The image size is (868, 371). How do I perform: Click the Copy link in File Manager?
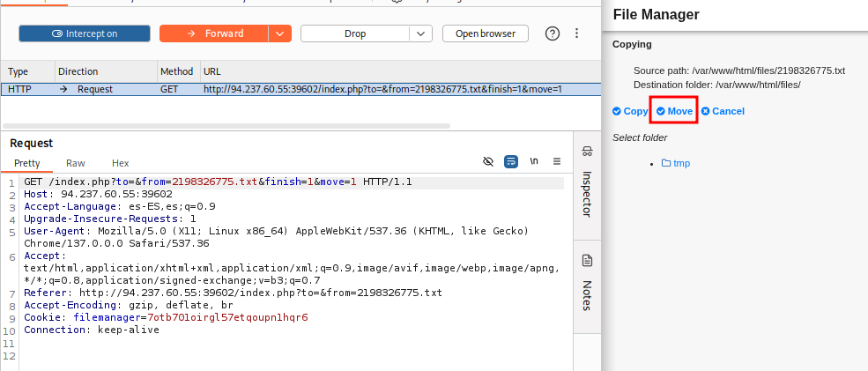coord(630,111)
